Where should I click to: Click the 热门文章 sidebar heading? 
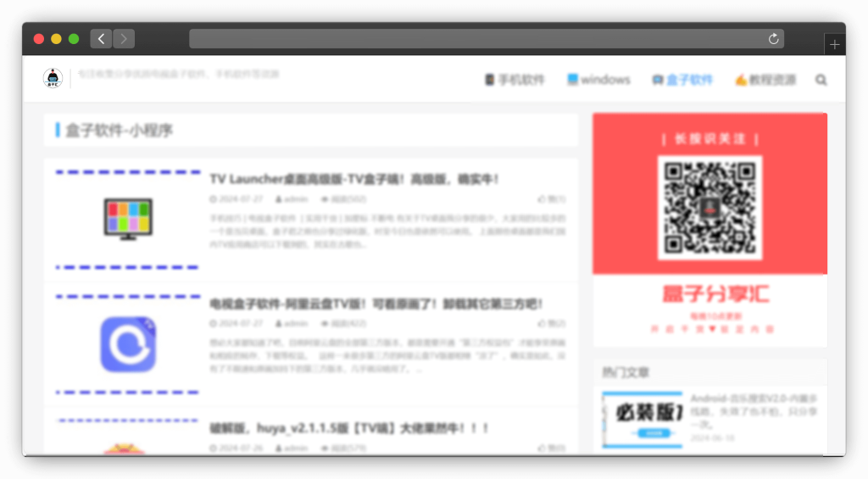coord(626,372)
